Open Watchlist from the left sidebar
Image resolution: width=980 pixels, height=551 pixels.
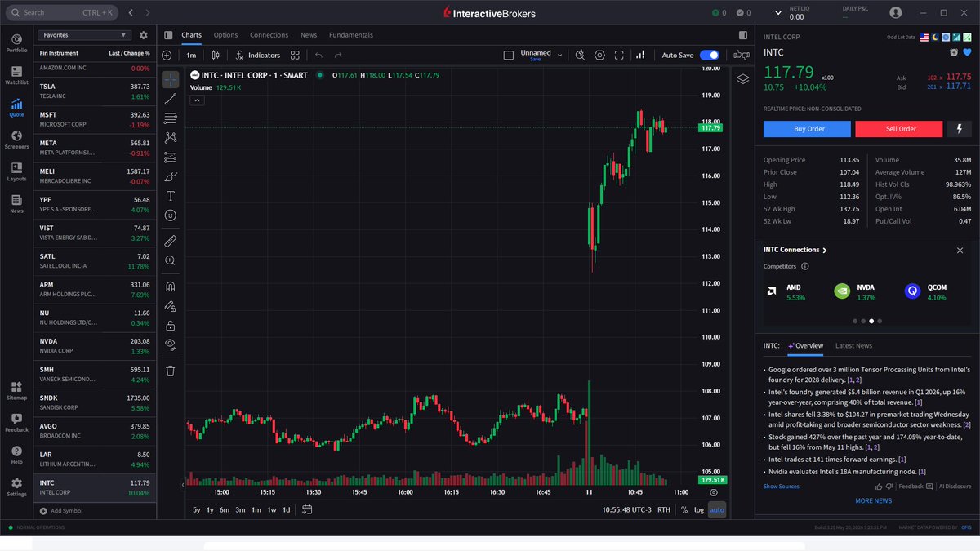(16, 74)
